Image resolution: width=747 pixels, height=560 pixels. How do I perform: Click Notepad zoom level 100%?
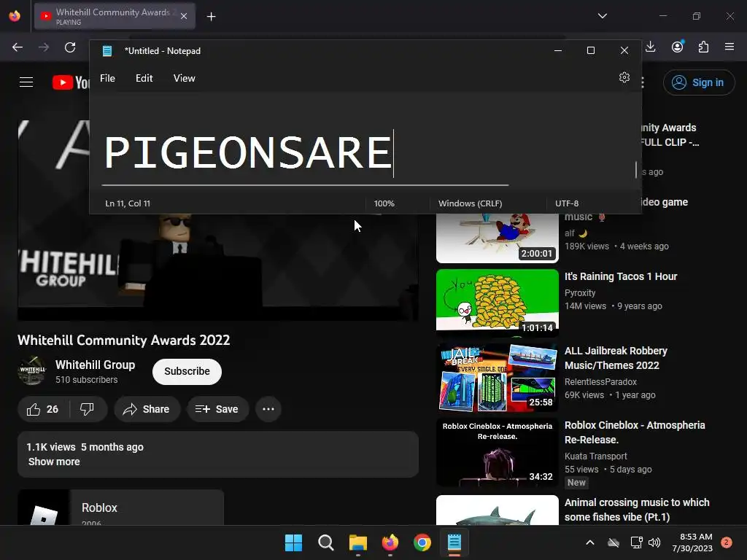pos(384,203)
